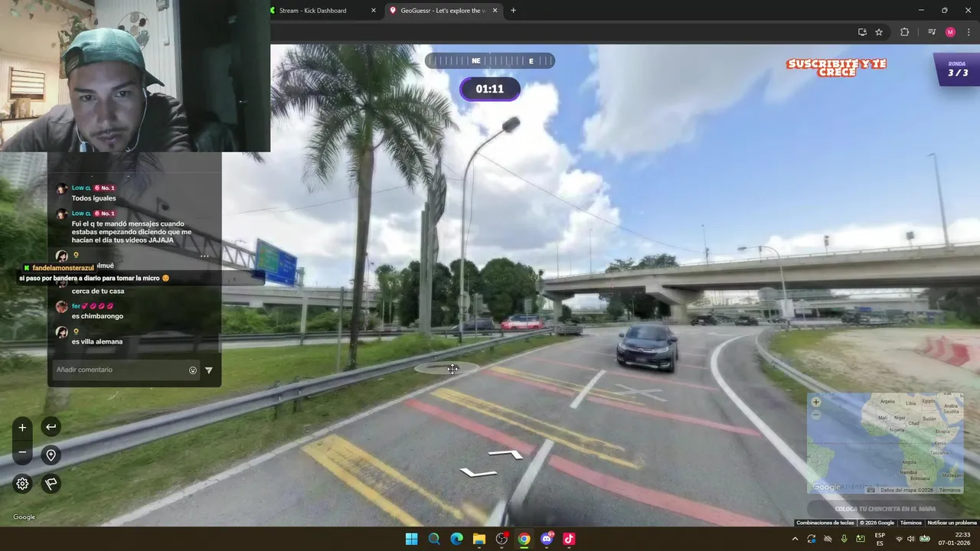The height and width of the screenshot is (551, 980).
Task: Click the Ronda 3/3 round indicator
Action: (957, 69)
